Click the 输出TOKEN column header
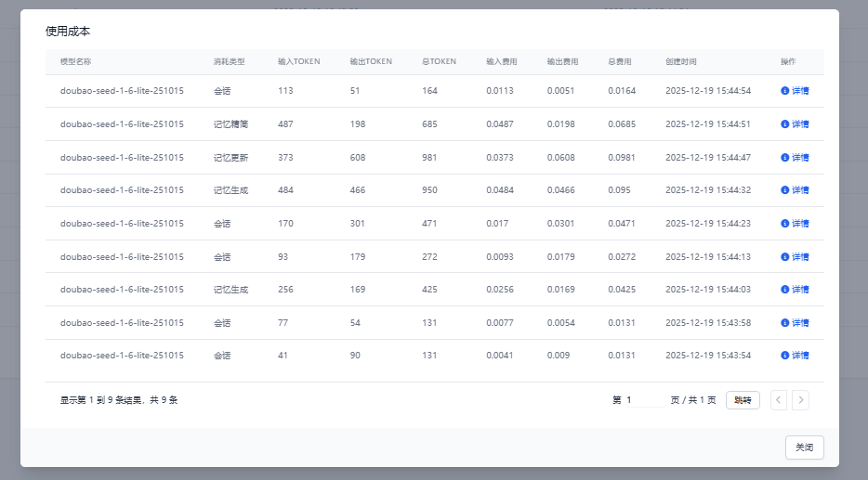Image resolution: width=868 pixels, height=480 pixels. pyautogui.click(x=371, y=61)
